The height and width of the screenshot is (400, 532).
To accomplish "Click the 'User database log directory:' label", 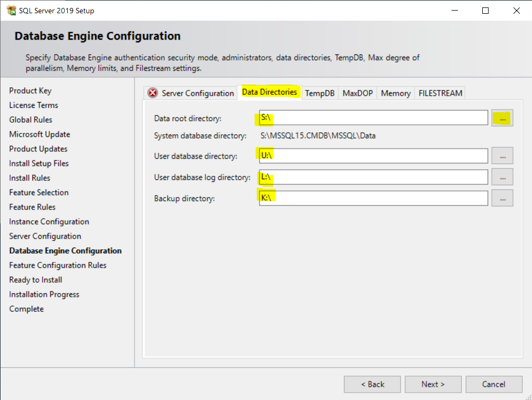I will point(202,177).
